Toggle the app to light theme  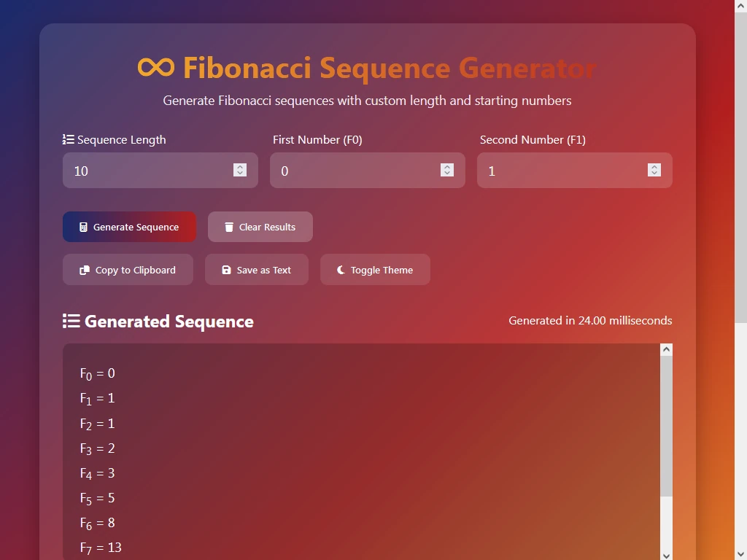375,269
